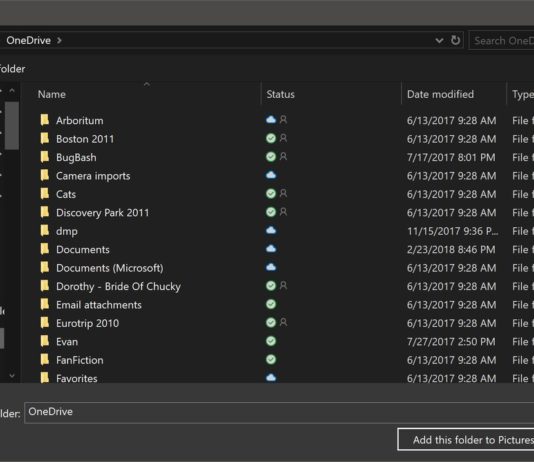The width and height of the screenshot is (534, 462).
Task: Click Add this folder to Pictures button
Action: pyautogui.click(x=466, y=440)
